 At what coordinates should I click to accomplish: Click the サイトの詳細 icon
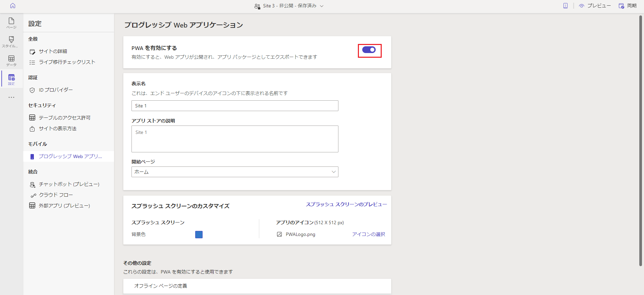point(32,52)
